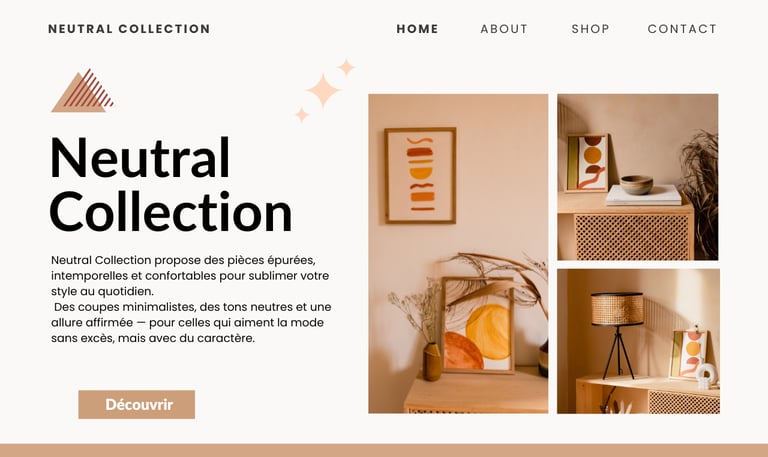Click the yellow circle framed painting
This screenshot has height=457, width=768.
[478, 325]
